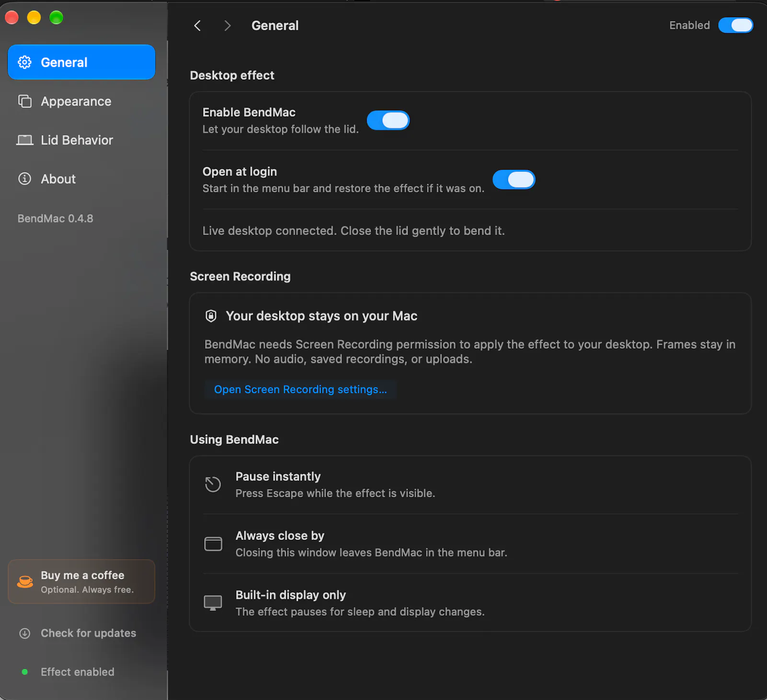Click the Buy me a coffee button

coord(81,582)
